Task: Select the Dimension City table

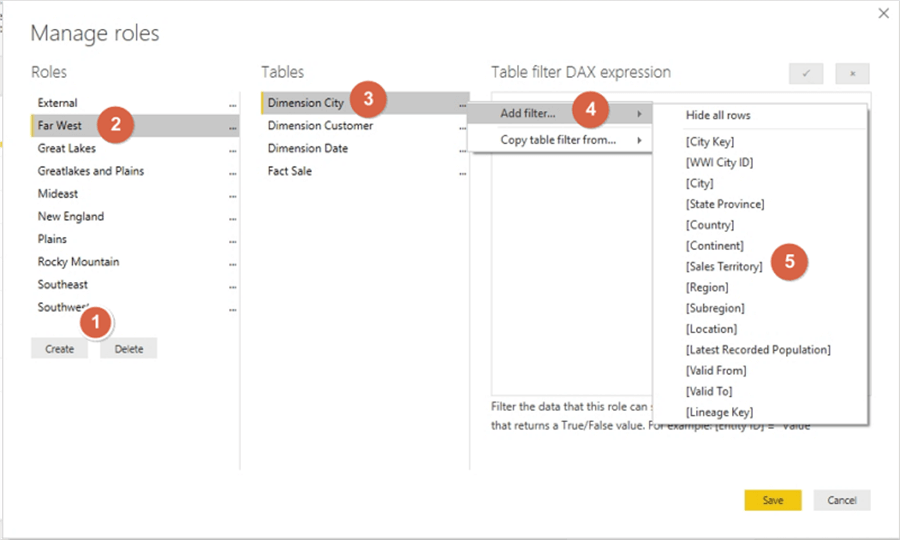Action: (306, 103)
